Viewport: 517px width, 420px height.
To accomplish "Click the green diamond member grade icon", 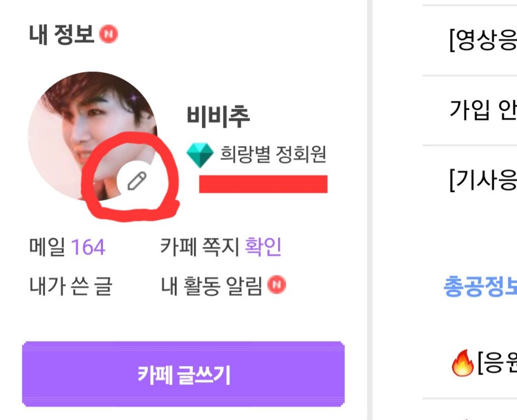I will coord(199,155).
